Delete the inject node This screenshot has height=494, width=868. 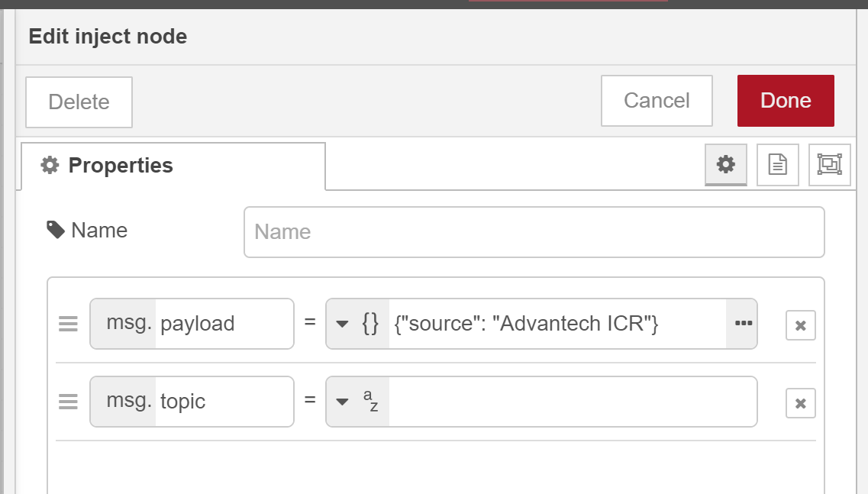(x=79, y=102)
